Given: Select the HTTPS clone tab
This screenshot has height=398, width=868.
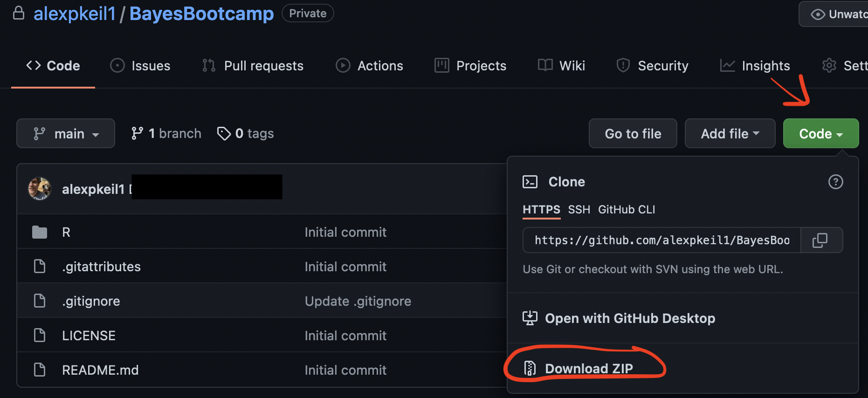Looking at the screenshot, I should [541, 210].
